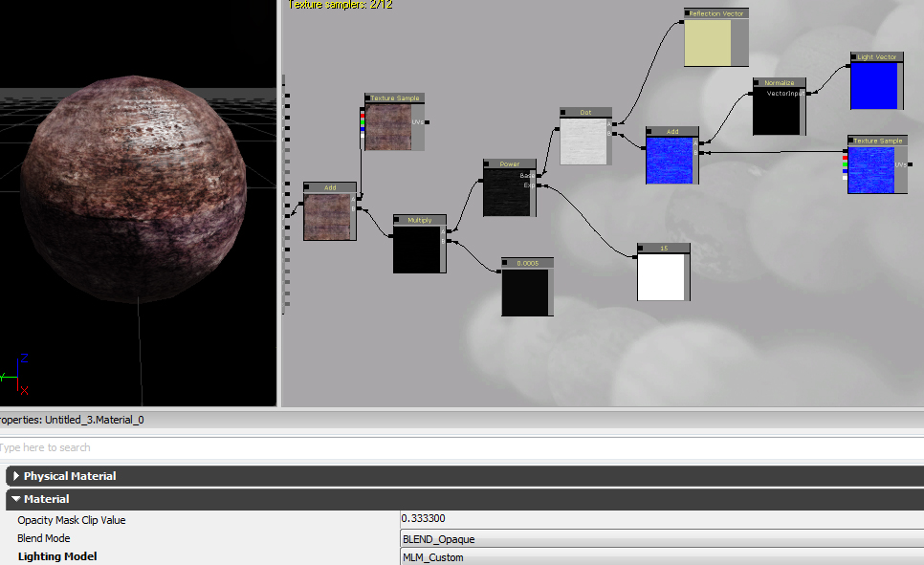Toggle realtime preview square on Light Vector node
The image size is (924, 565).
coord(854,56)
